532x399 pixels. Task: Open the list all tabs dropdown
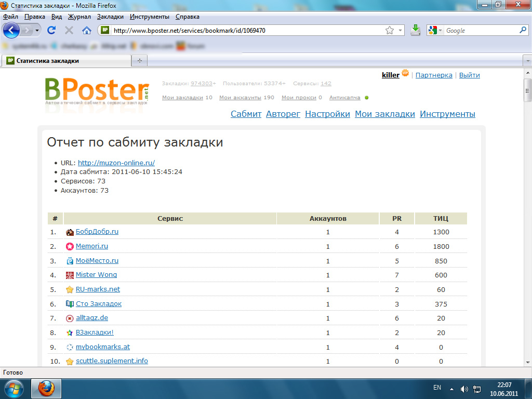click(528, 61)
